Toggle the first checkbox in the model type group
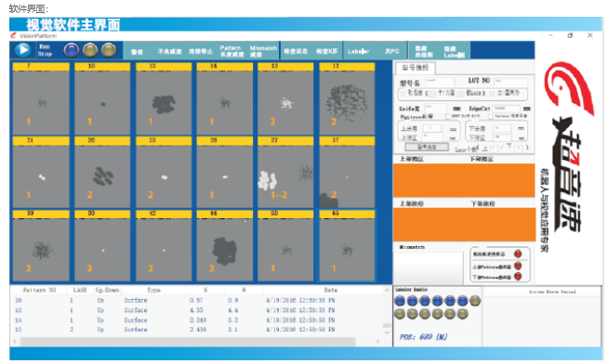The image size is (608, 364). pyautogui.click(x=403, y=94)
